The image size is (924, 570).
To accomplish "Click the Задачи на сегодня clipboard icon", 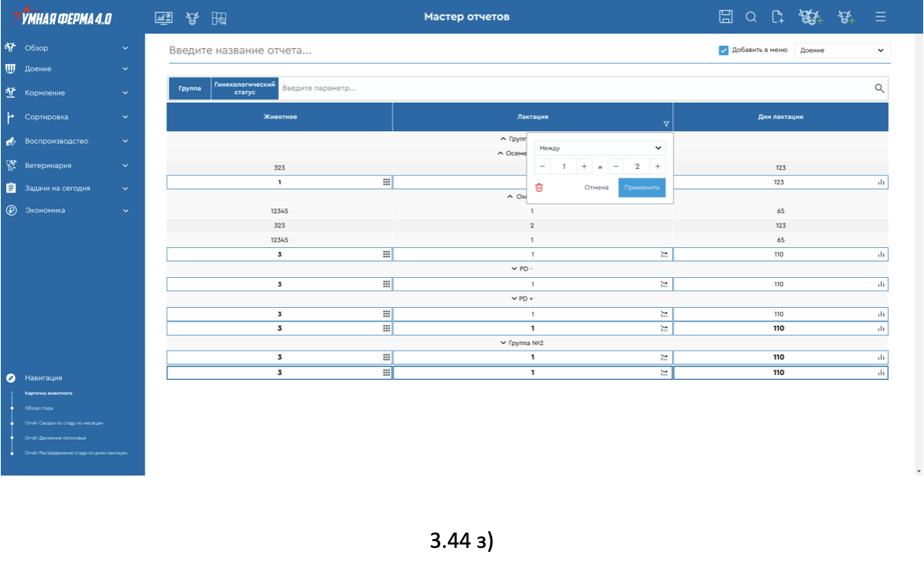I will (x=10, y=188).
